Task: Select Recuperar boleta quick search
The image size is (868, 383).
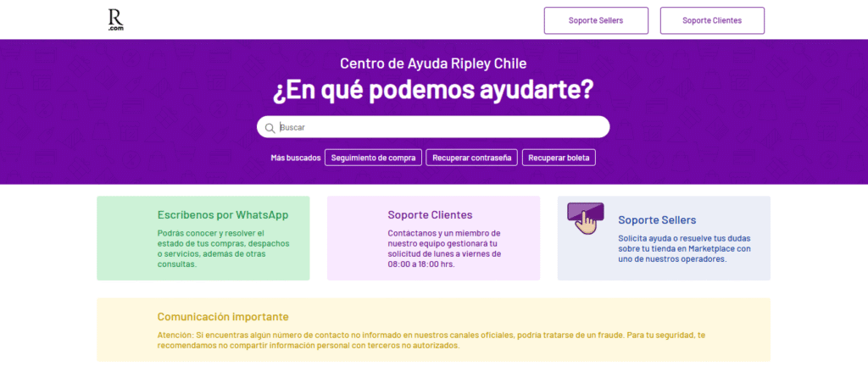Action: (x=559, y=158)
